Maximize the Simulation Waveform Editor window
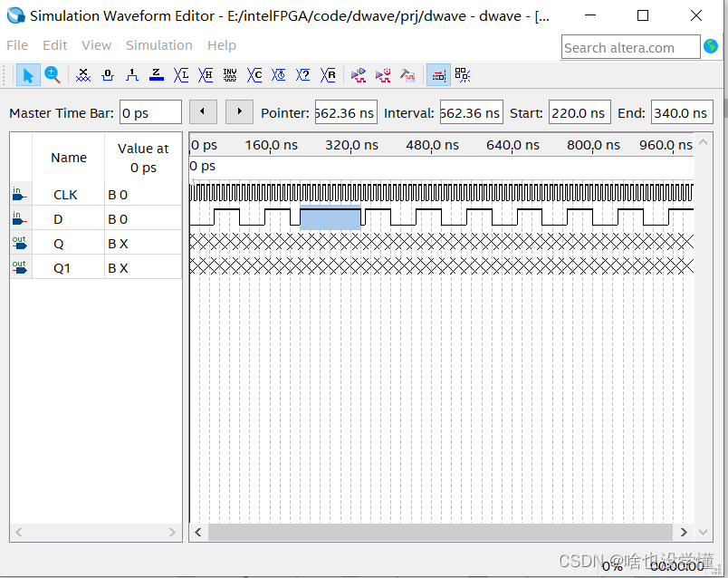Screen dimensions: 728x578 [643, 15]
